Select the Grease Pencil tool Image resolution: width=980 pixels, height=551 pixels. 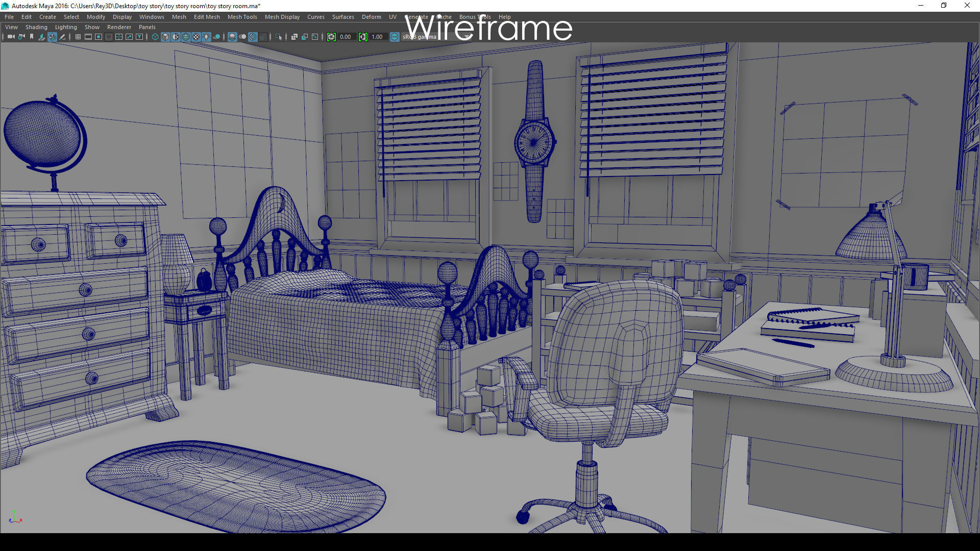coord(62,37)
